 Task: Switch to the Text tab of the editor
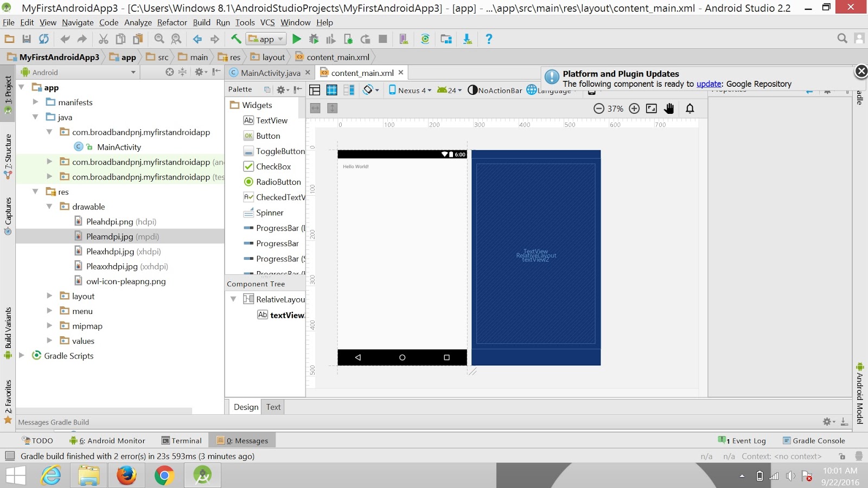pos(273,407)
